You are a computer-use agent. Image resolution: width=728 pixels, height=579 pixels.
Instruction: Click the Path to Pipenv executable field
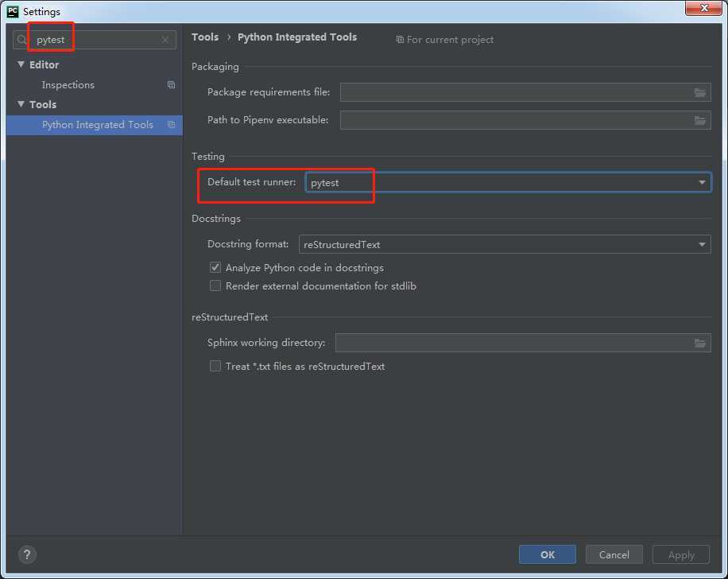pyautogui.click(x=525, y=120)
